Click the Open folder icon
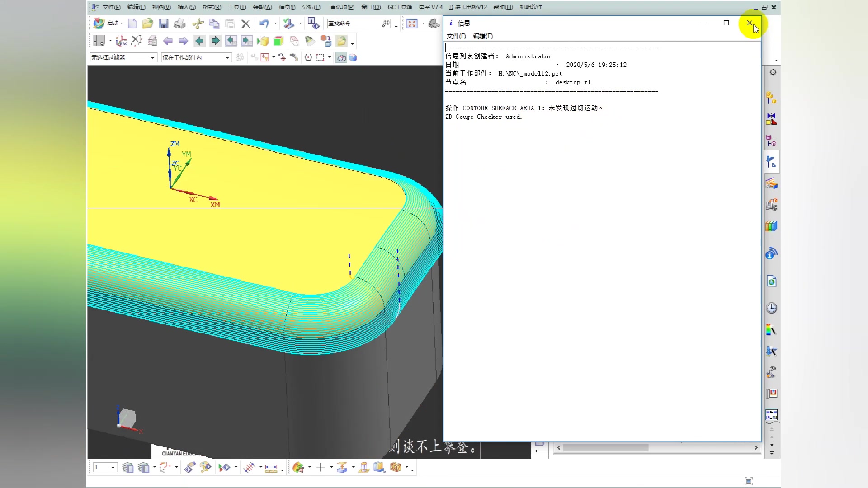This screenshot has width=868, height=488. (147, 23)
